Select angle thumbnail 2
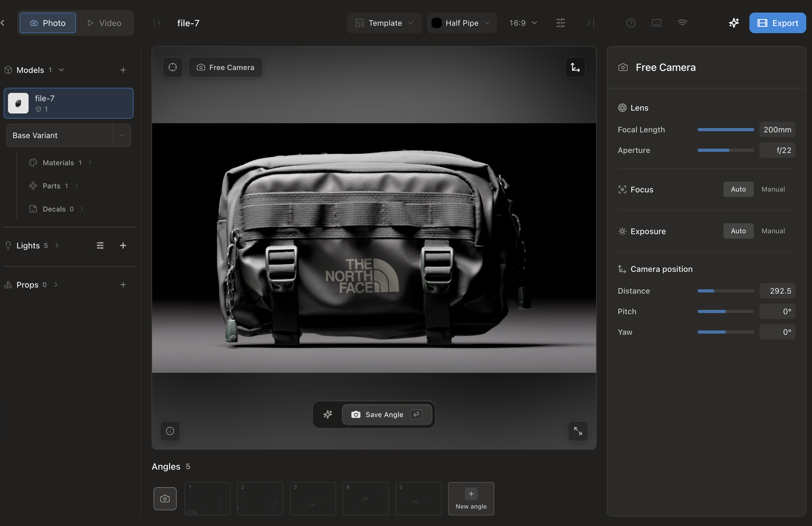Image resolution: width=812 pixels, height=526 pixels. click(x=260, y=498)
